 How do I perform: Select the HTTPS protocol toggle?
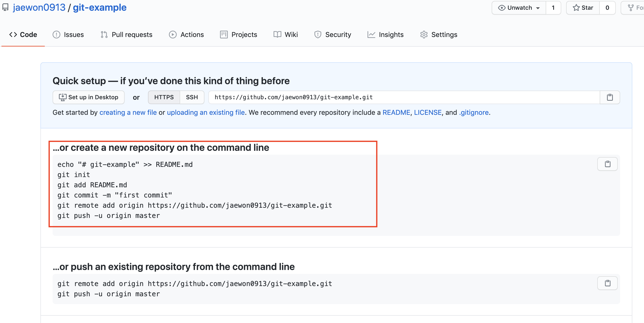click(x=164, y=97)
